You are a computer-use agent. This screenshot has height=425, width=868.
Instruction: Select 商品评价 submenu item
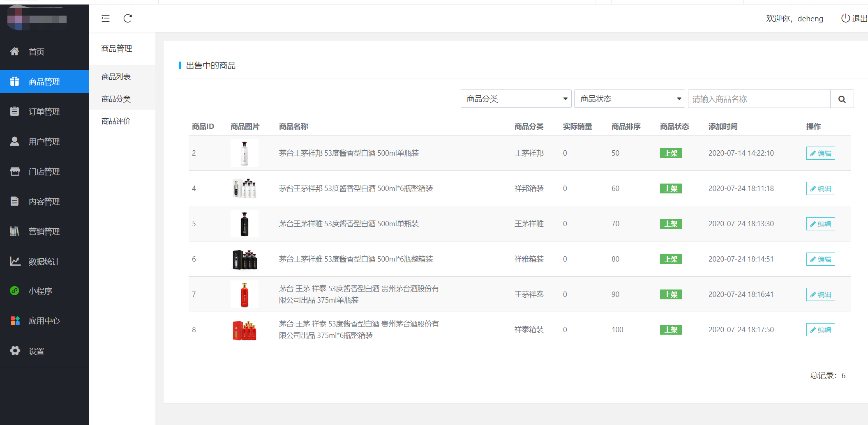tap(122, 121)
